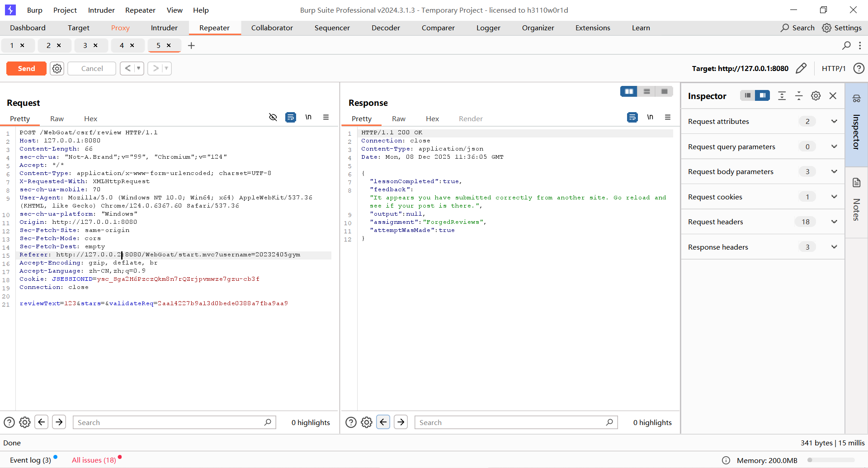The height and width of the screenshot is (468, 868).
Task: Dock Inspector layout to left option
Action: click(748, 95)
